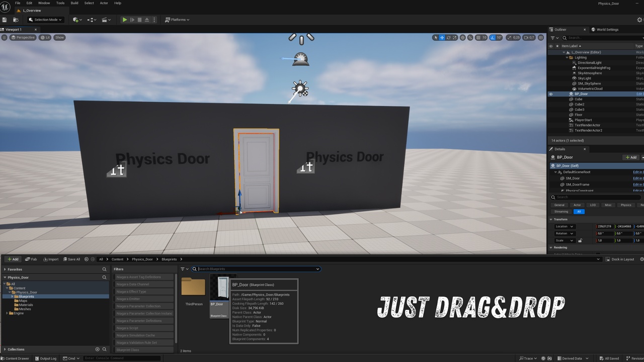Click the Eject button in the play toolbar

pos(147,20)
